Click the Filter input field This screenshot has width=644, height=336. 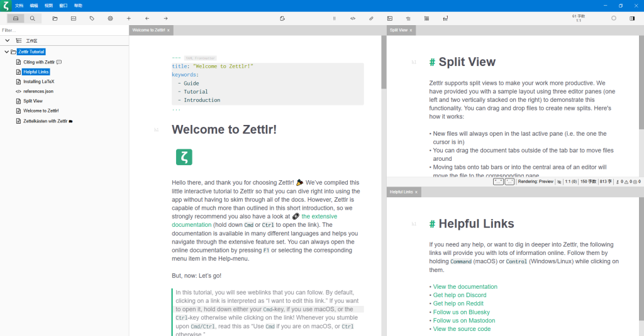point(64,30)
